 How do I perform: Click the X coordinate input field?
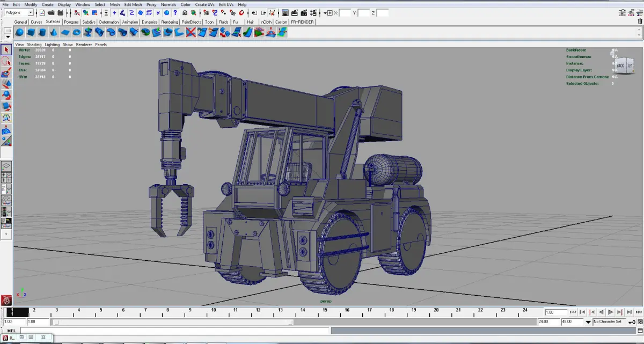point(345,12)
